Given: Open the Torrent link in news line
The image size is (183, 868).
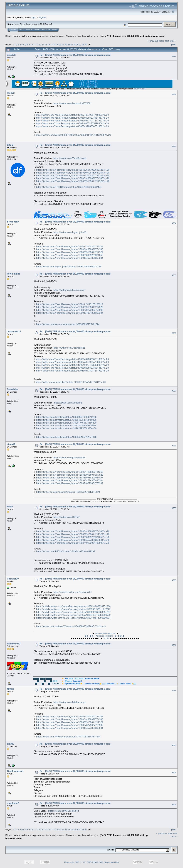Looking at the screenshot, I should point(48,24).
